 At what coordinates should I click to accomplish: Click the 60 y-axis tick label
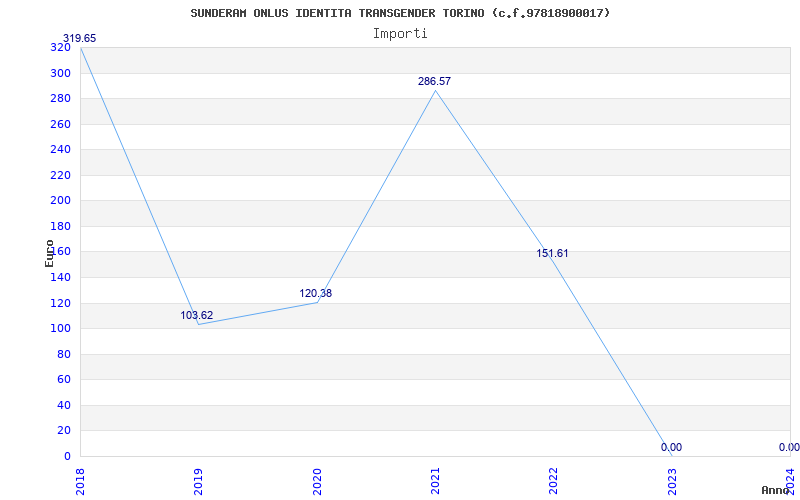[x=63, y=380]
